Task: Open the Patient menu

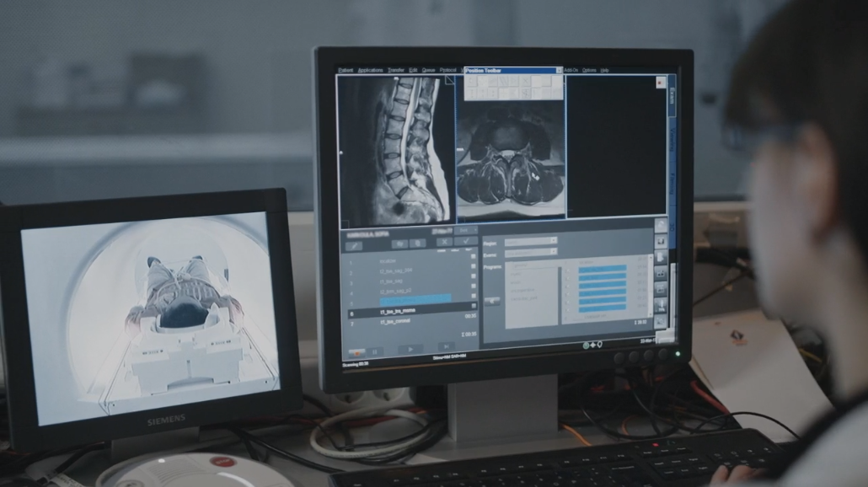Action: 346,70
